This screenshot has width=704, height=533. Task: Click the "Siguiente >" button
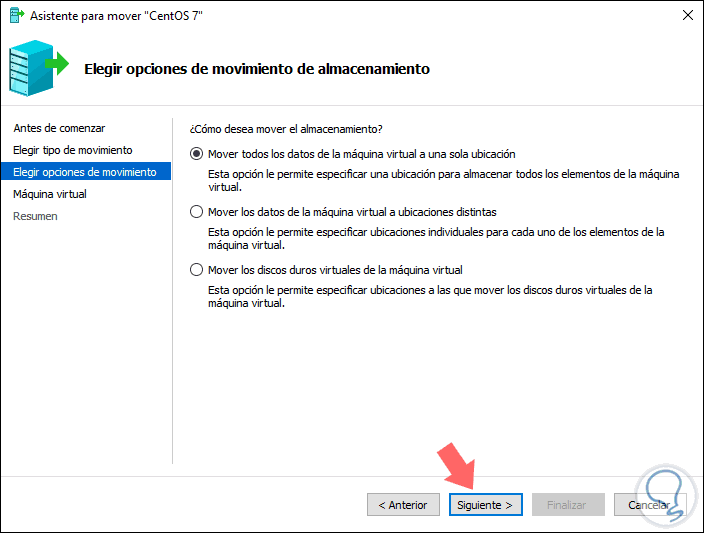[485, 505]
